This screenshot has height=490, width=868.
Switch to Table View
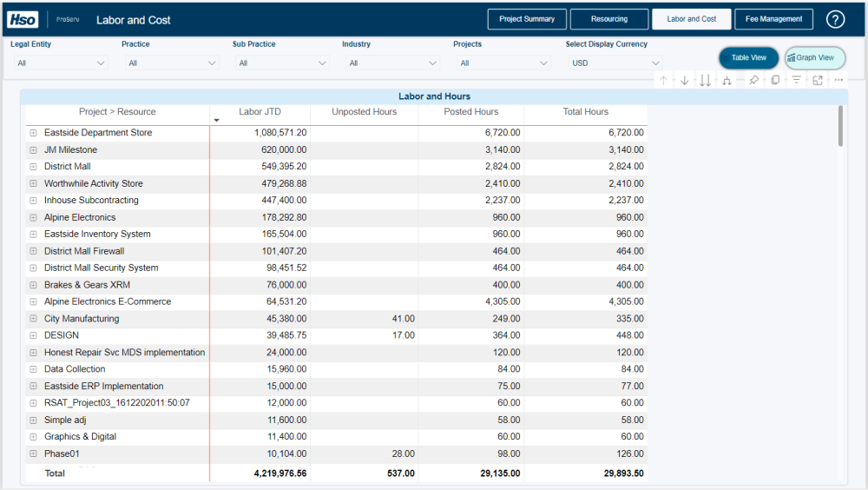click(x=748, y=58)
